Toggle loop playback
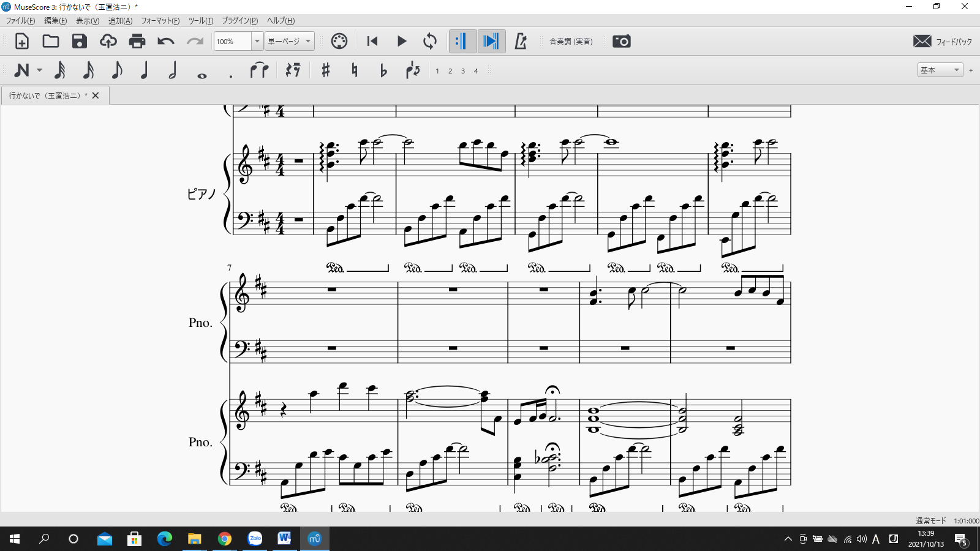The image size is (980, 551). click(430, 42)
